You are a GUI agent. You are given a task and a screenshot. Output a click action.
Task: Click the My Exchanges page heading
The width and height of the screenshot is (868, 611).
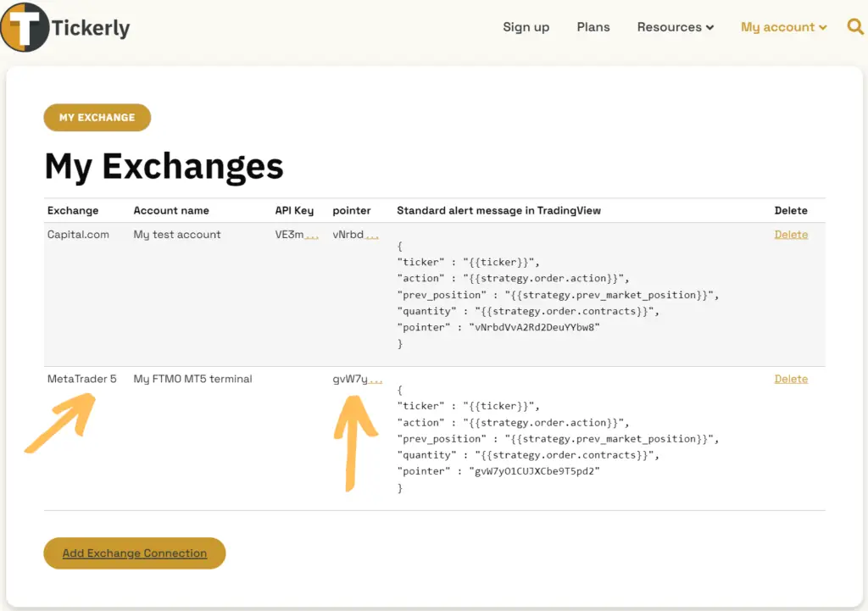(x=164, y=166)
